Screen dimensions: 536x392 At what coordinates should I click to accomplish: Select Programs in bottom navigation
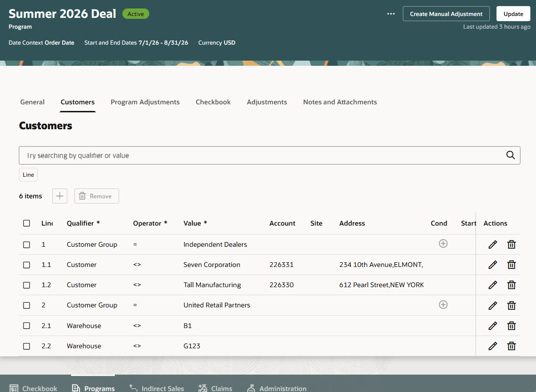pyautogui.click(x=93, y=388)
